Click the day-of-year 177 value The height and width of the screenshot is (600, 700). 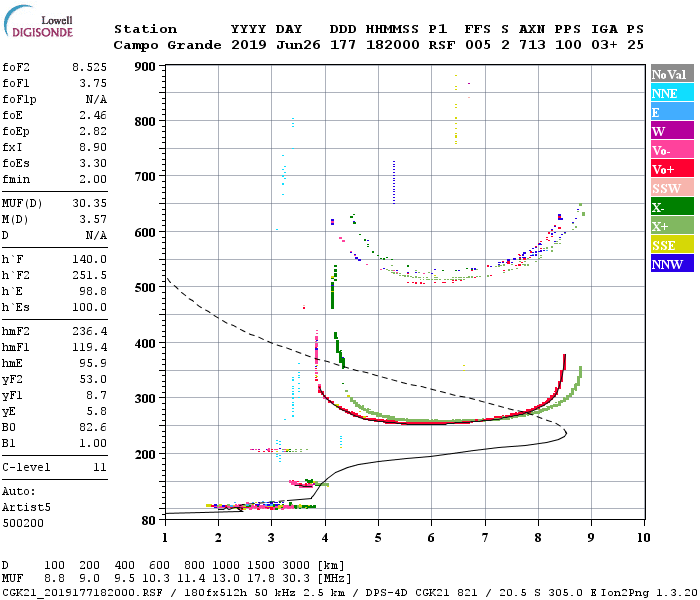pos(343,45)
